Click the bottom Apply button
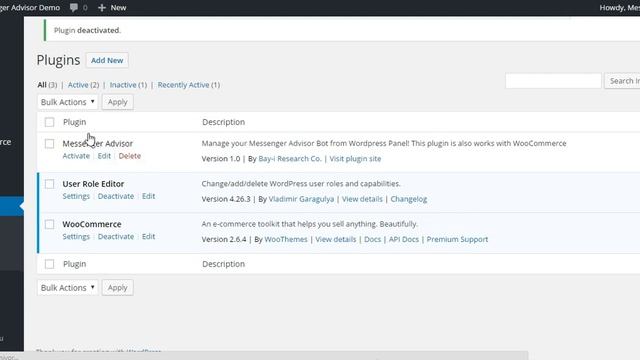This screenshot has width=640, height=360. (118, 288)
